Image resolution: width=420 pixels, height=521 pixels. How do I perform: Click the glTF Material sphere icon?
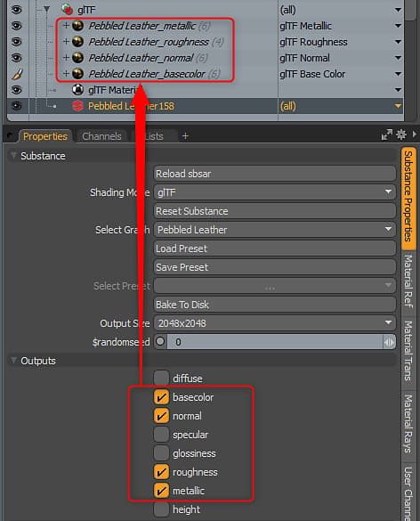pos(77,90)
